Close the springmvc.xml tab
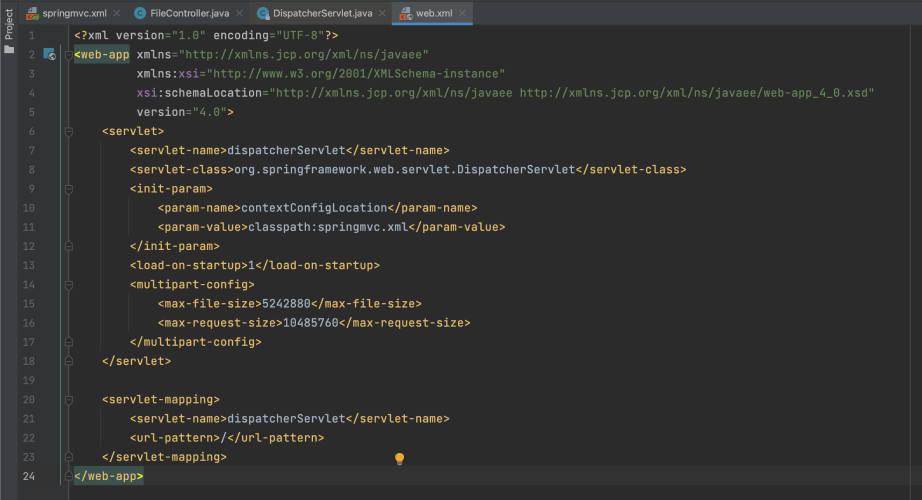The width and height of the screenshot is (922, 500). (x=115, y=14)
